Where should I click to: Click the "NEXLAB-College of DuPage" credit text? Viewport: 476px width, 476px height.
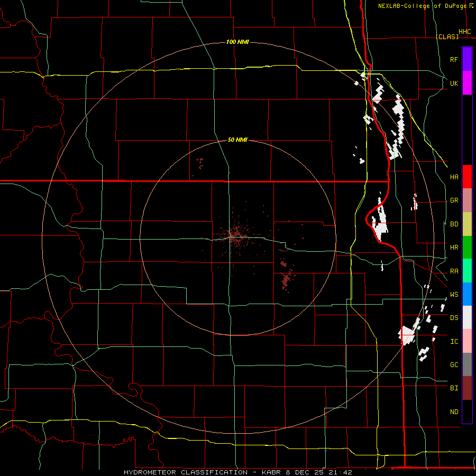point(422,6)
